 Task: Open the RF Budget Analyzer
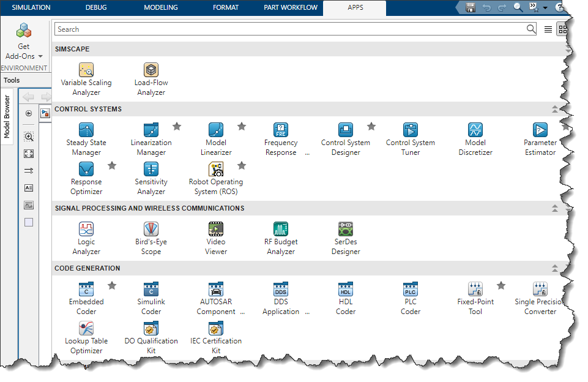281,230
